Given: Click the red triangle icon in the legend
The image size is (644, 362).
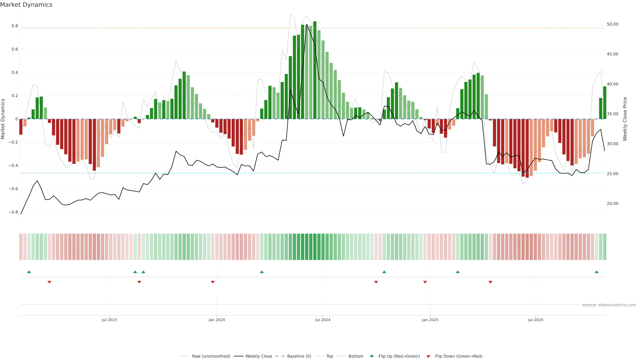Looking at the screenshot, I should tap(428, 356).
